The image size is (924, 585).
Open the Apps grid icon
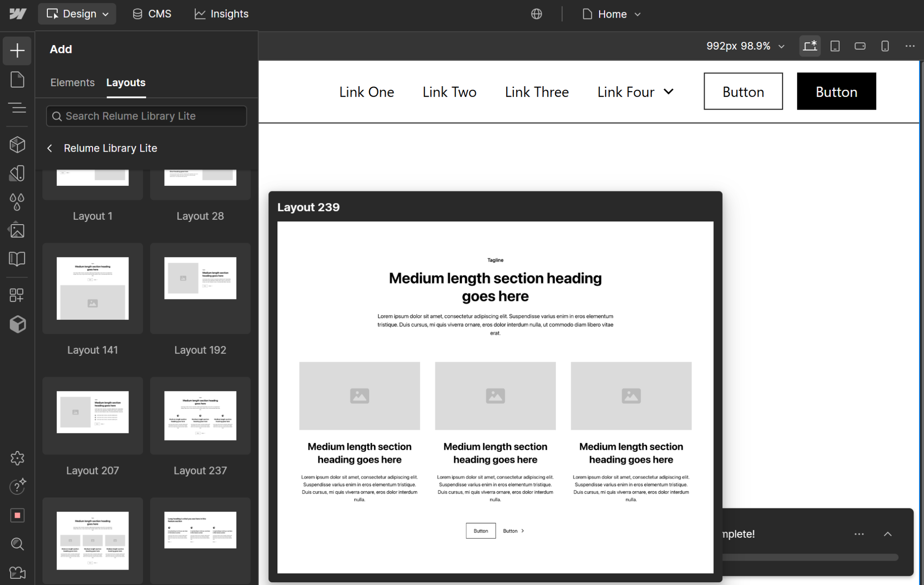point(17,295)
